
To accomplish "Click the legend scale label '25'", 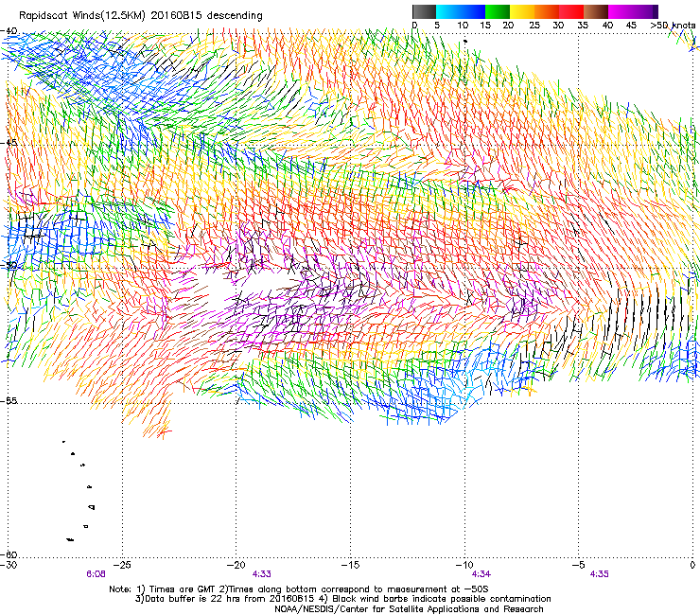I will pos(534,26).
